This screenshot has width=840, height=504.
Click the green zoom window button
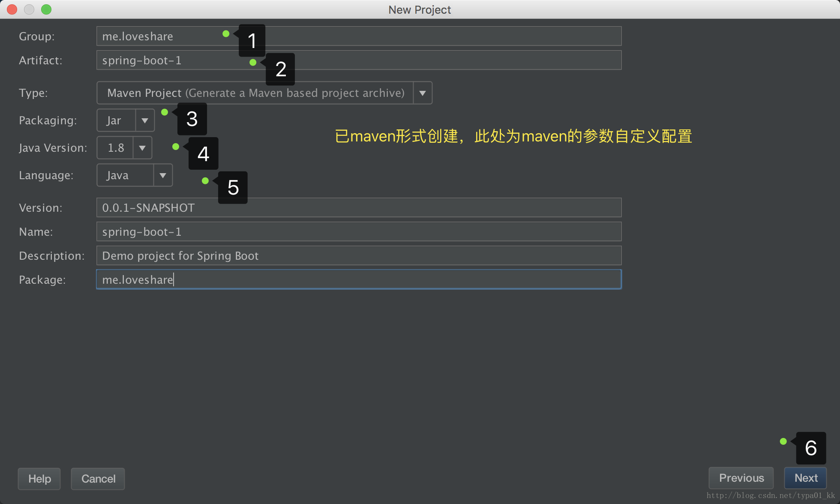(46, 9)
